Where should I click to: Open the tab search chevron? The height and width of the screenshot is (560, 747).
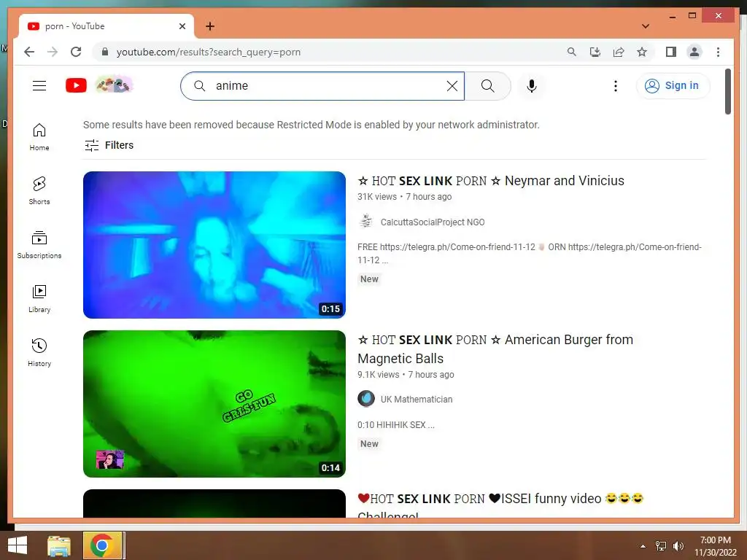click(x=646, y=26)
